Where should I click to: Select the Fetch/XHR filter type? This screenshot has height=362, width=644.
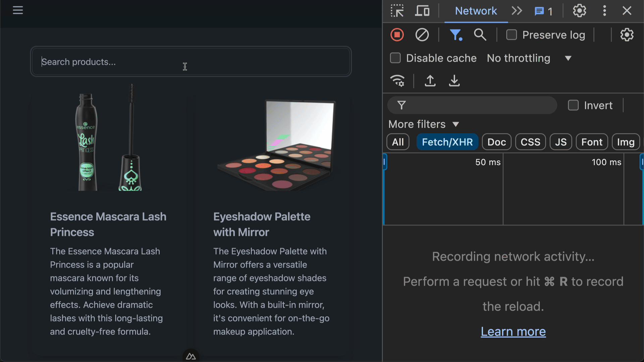click(x=447, y=142)
